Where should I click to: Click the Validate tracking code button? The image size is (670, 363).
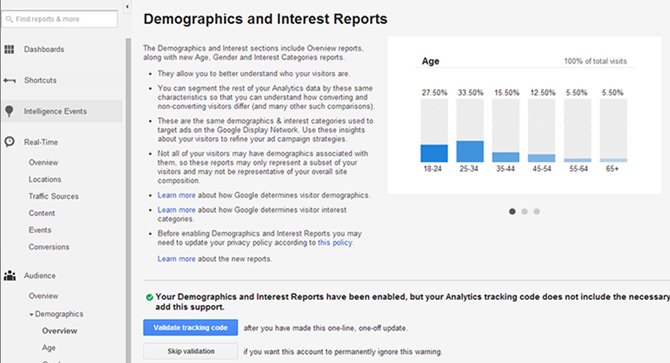(191, 328)
